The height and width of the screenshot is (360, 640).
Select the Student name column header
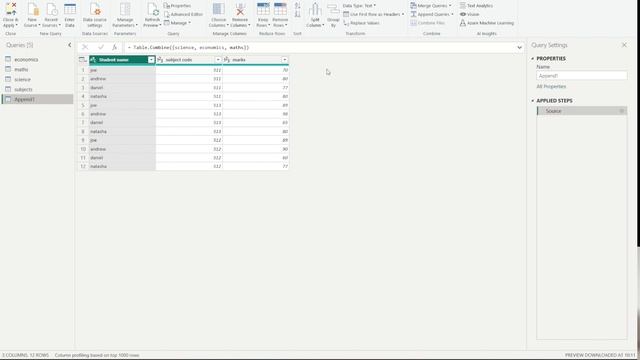pos(118,60)
